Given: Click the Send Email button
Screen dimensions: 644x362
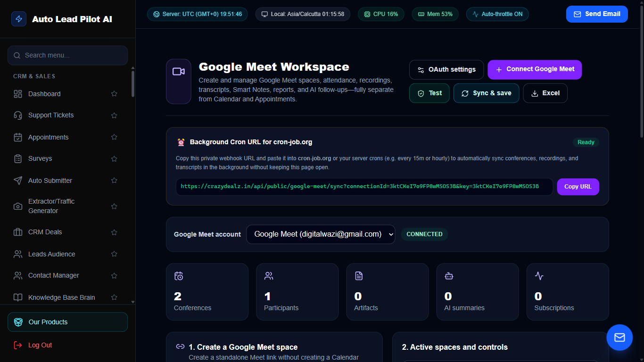Looking at the screenshot, I should (x=597, y=14).
